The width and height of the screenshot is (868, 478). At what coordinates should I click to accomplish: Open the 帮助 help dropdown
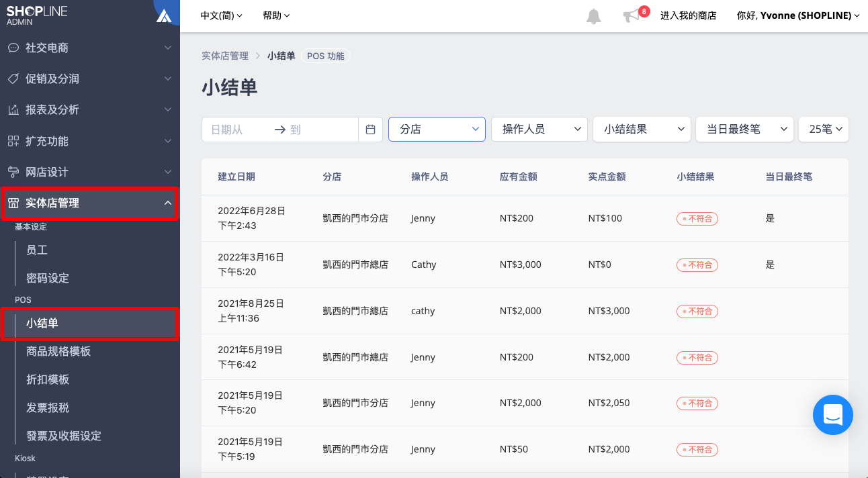[276, 15]
